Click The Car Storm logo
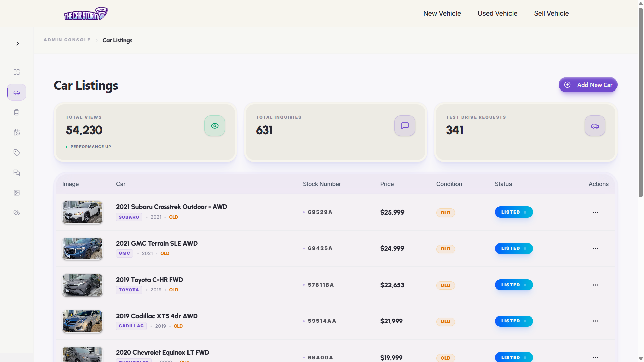 (x=86, y=13)
